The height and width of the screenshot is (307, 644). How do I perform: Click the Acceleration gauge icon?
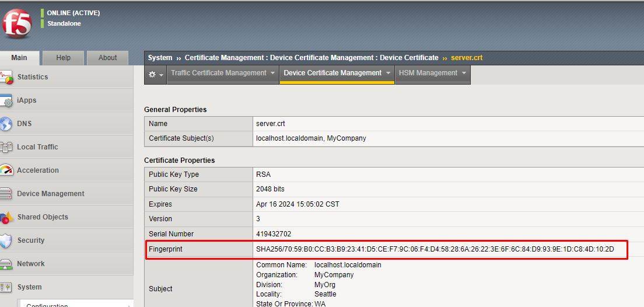point(6,170)
